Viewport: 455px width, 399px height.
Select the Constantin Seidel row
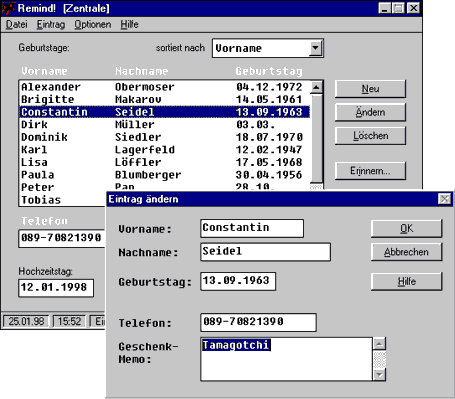coord(165,112)
